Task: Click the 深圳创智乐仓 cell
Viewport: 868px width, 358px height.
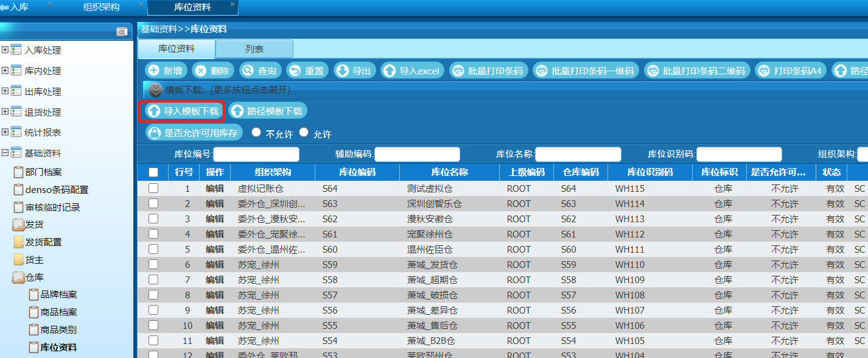Action: 435,204
